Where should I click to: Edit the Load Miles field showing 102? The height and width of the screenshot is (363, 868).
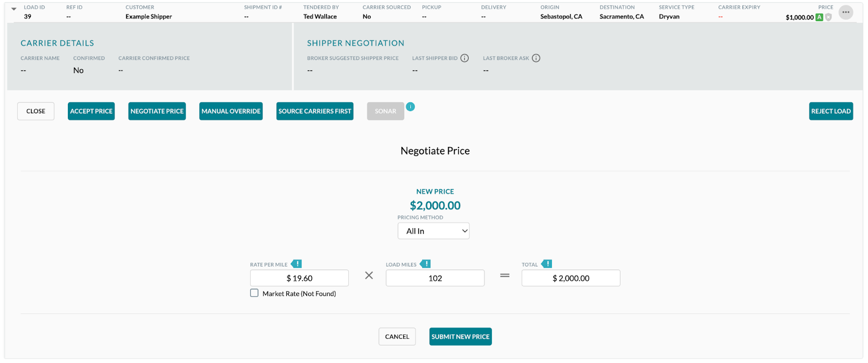tap(435, 278)
